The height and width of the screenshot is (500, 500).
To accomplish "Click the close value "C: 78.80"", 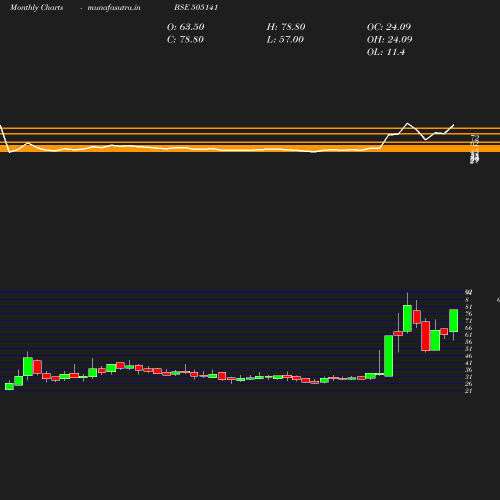I will [185, 39].
